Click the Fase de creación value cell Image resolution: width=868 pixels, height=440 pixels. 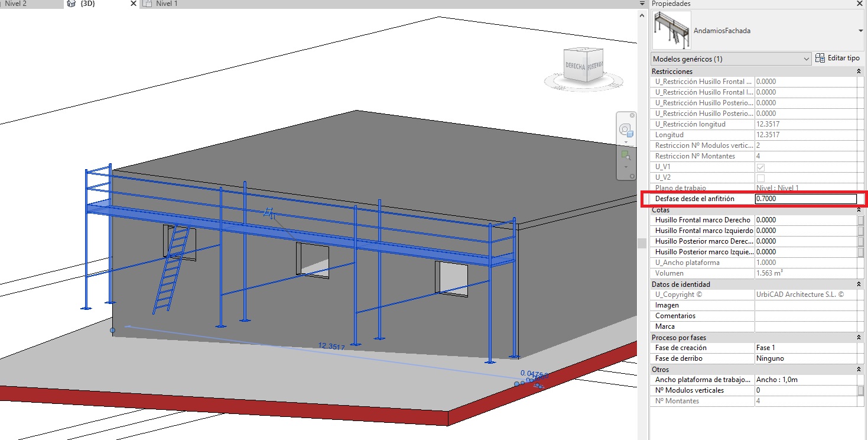tap(805, 348)
